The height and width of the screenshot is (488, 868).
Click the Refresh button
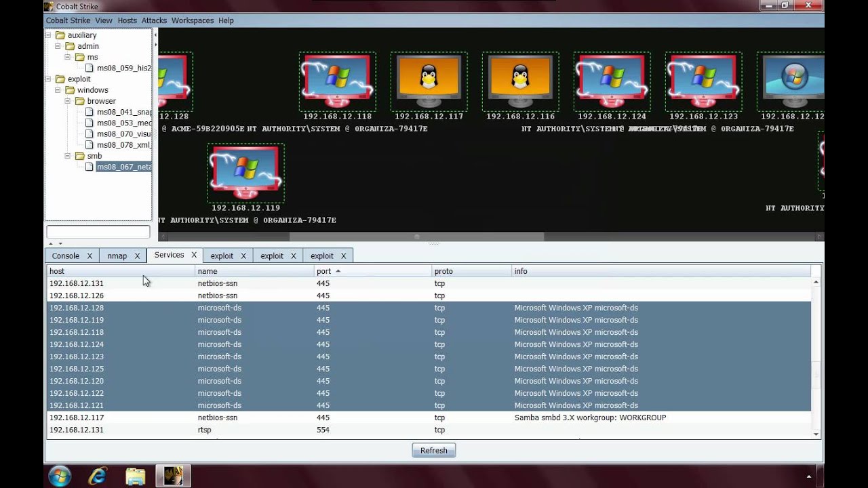tap(434, 450)
